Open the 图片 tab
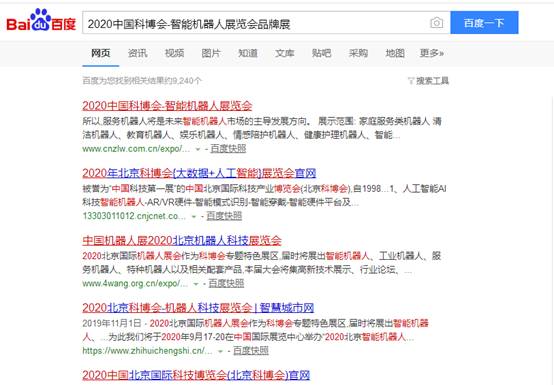The image size is (554, 385). (x=211, y=53)
